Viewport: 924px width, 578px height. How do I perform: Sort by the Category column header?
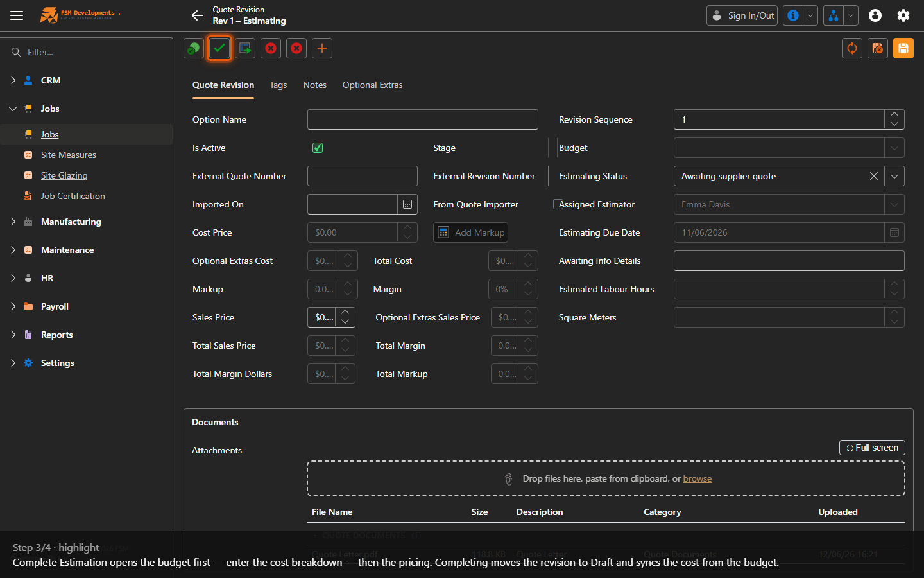[x=663, y=512]
